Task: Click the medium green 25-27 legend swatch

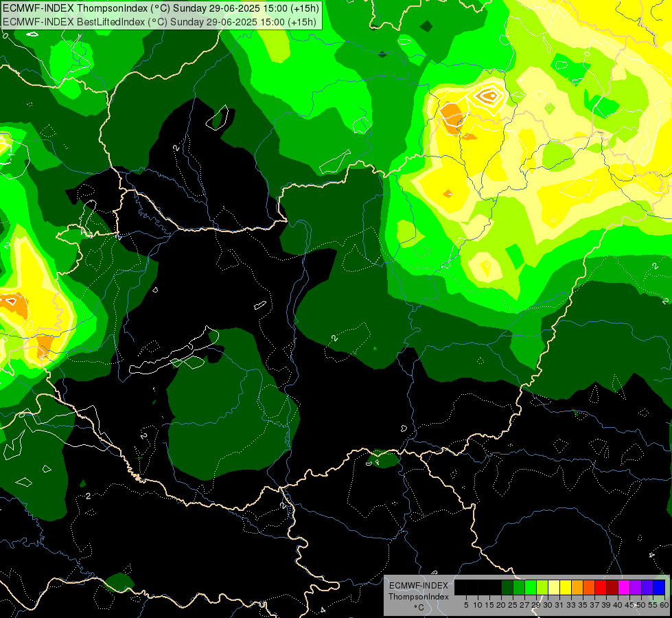Action: [519, 587]
